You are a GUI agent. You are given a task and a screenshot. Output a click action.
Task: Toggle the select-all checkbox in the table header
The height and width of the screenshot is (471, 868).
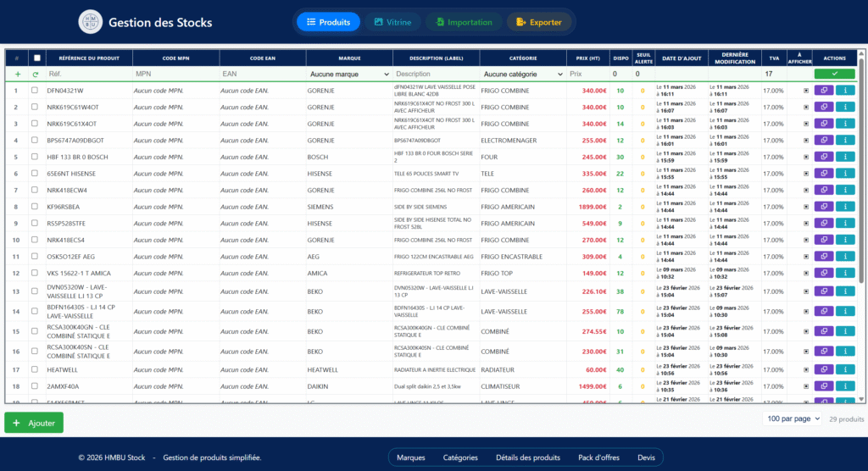[x=36, y=58]
